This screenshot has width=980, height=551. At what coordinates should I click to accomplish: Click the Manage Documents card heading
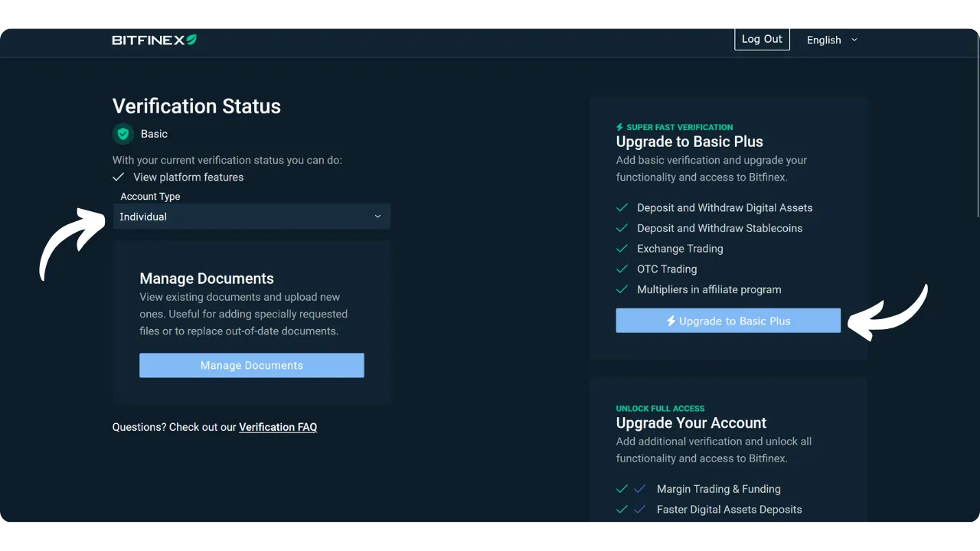point(207,279)
